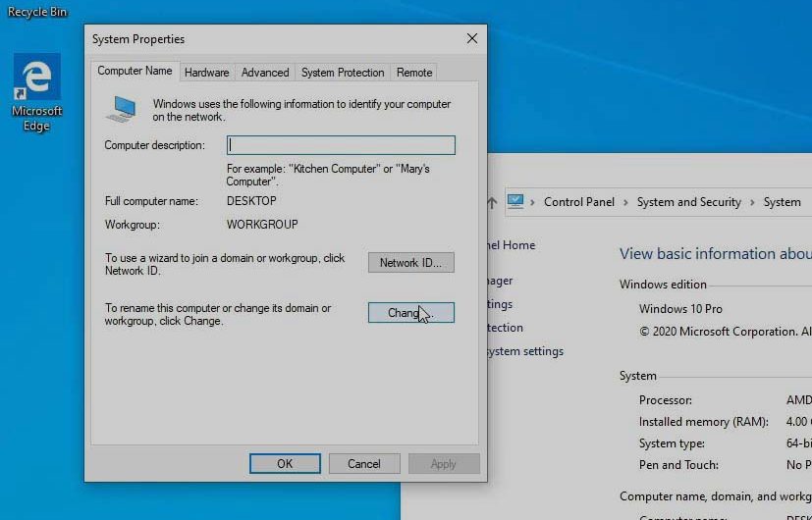The image size is (812, 520).
Task: Click the 'Windows edition' section heading
Action: click(663, 285)
